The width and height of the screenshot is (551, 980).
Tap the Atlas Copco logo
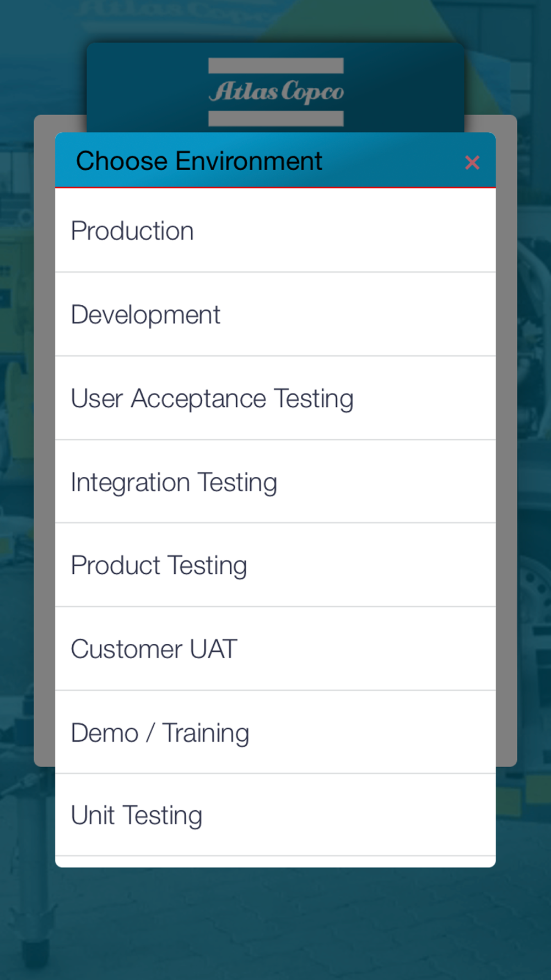[x=276, y=91]
